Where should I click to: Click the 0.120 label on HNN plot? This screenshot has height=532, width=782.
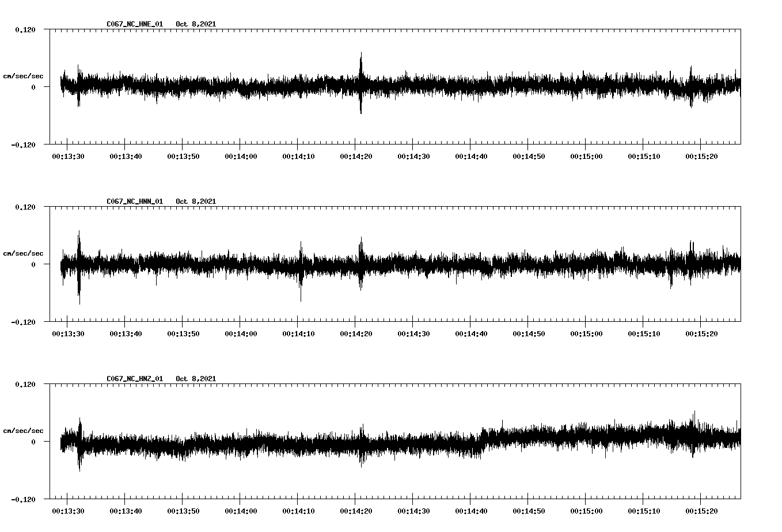[x=25, y=207]
